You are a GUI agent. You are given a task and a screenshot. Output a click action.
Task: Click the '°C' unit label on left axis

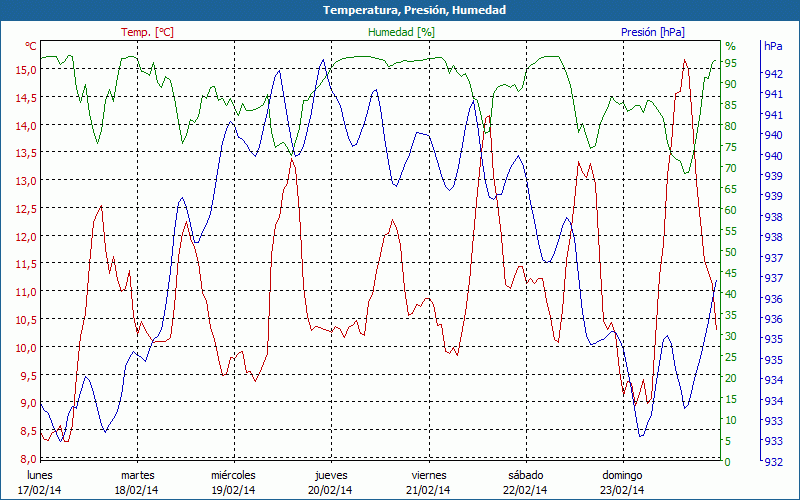31,46
